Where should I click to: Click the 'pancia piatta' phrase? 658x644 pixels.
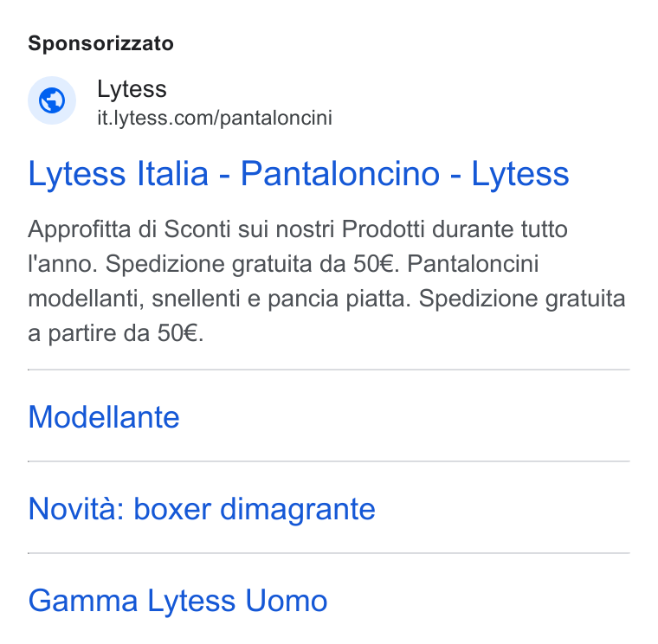click(339, 300)
